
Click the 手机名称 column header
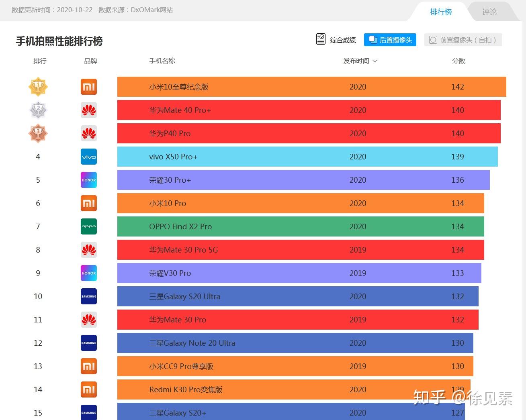[162, 61]
